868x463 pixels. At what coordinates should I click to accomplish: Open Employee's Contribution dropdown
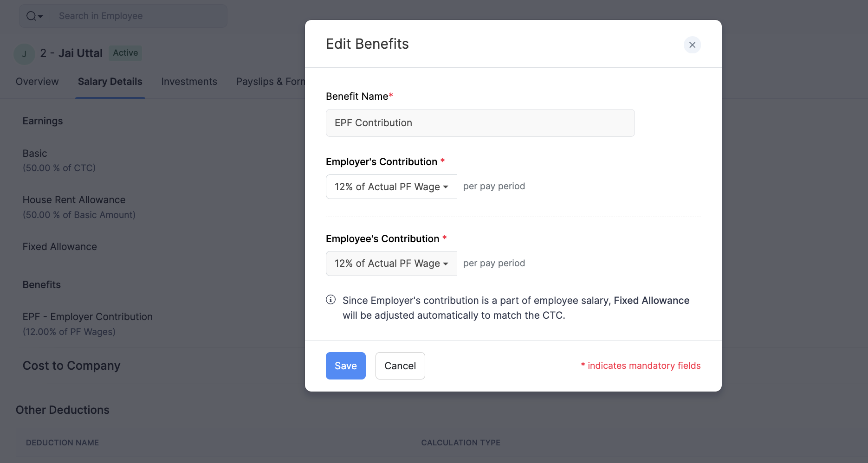coord(391,264)
